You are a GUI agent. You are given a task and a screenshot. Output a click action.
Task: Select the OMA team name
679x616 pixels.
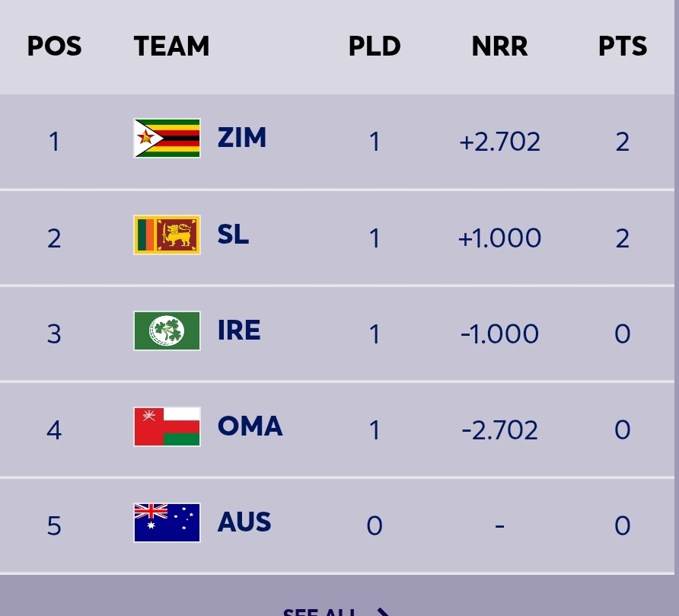pos(250,427)
